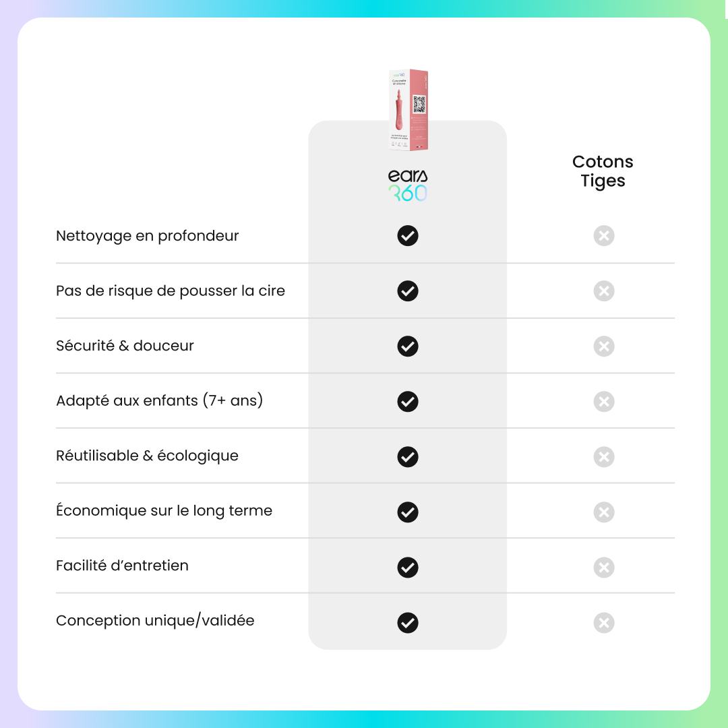Image resolution: width=728 pixels, height=728 pixels.
Task: Click the ears 360 logo
Action: pyautogui.click(x=408, y=185)
